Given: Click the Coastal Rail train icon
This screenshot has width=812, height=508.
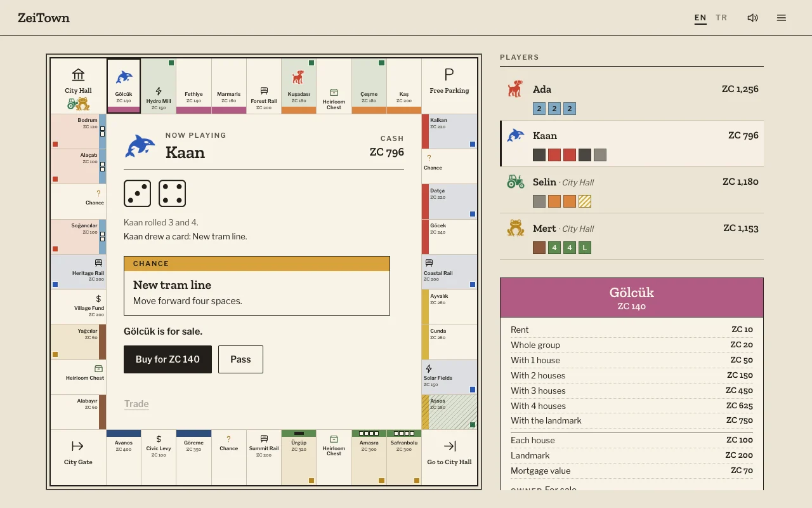Looking at the screenshot, I should [x=429, y=263].
